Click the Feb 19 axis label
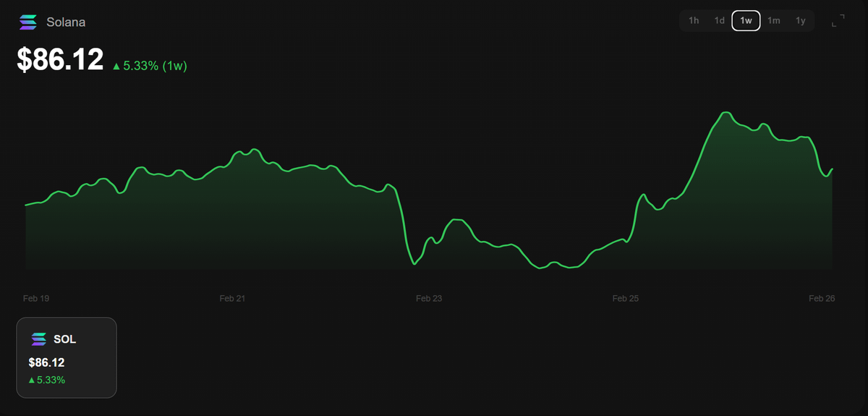This screenshot has width=868, height=416. pyautogui.click(x=36, y=298)
